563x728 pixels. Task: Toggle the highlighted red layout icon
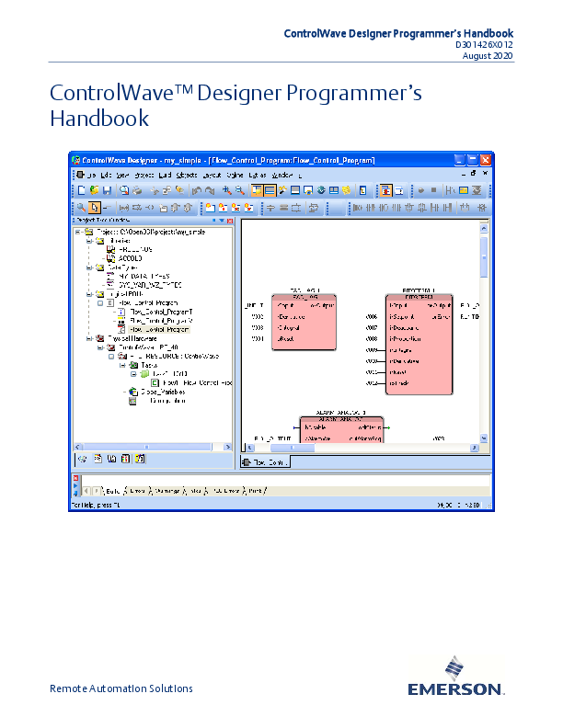(385, 190)
